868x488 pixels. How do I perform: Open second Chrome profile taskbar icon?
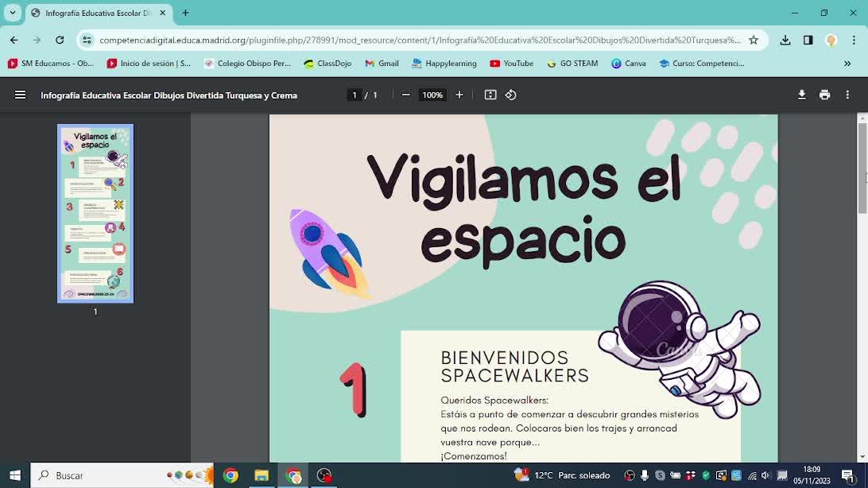293,475
